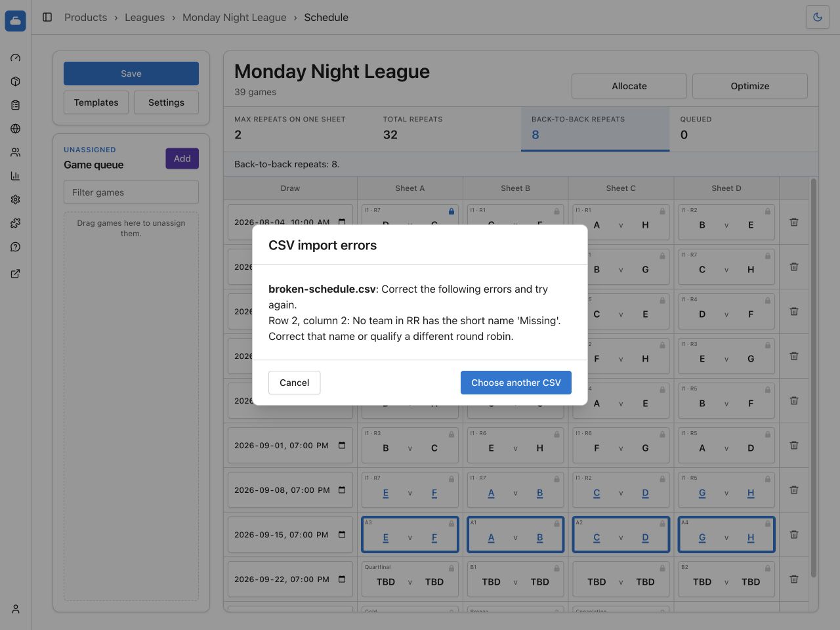Delete the 2026-09-22 draw row

tap(794, 579)
